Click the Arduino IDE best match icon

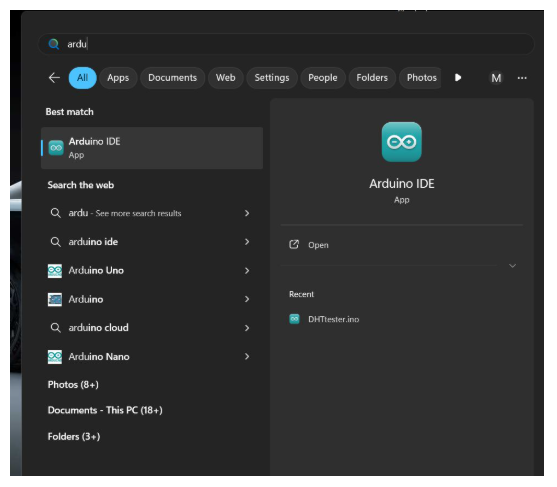[56, 148]
